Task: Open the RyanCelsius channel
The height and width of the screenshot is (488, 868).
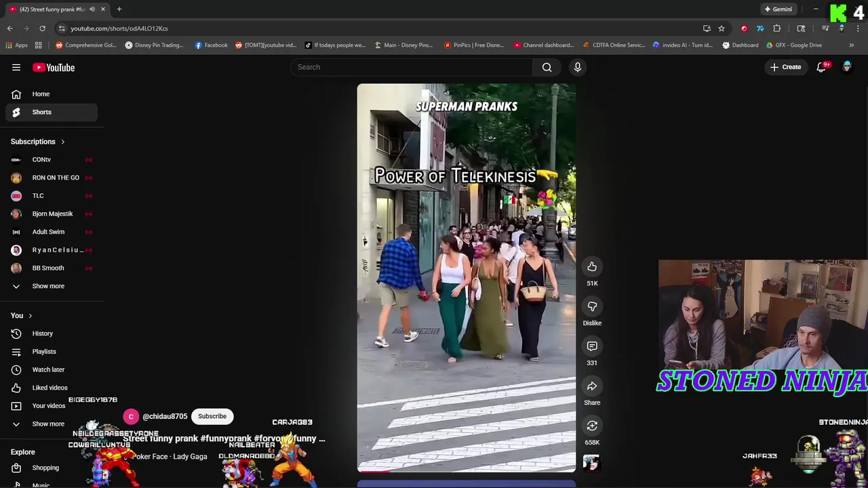Action: [51, 250]
